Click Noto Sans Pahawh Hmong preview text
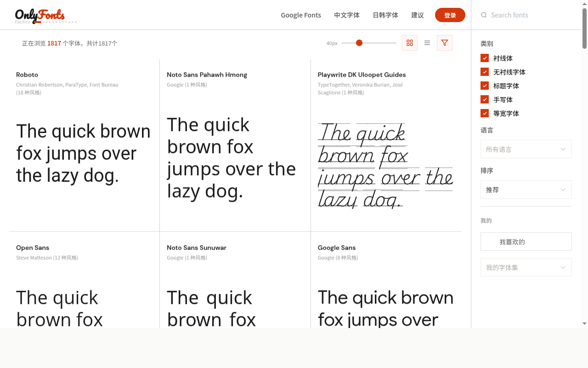 tap(232, 158)
